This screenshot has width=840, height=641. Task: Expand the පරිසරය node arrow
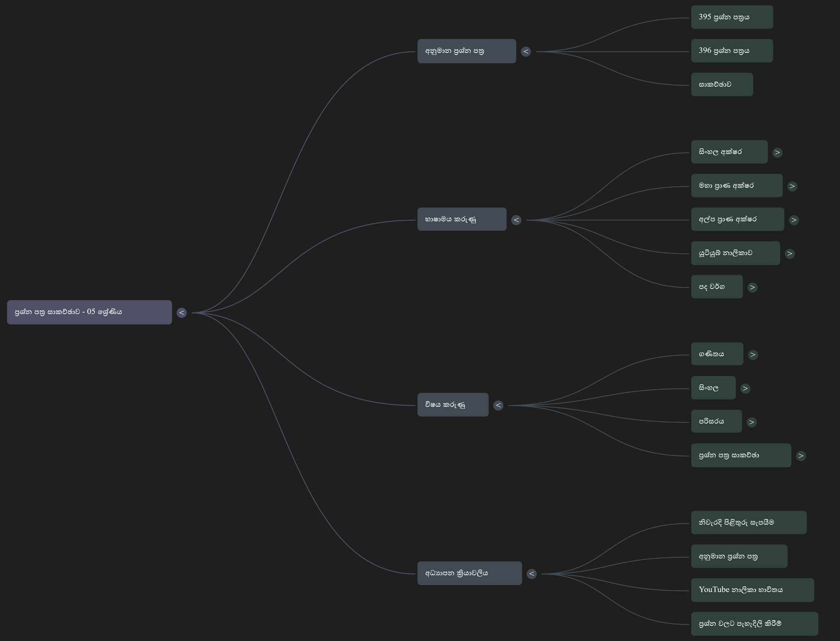coord(751,422)
